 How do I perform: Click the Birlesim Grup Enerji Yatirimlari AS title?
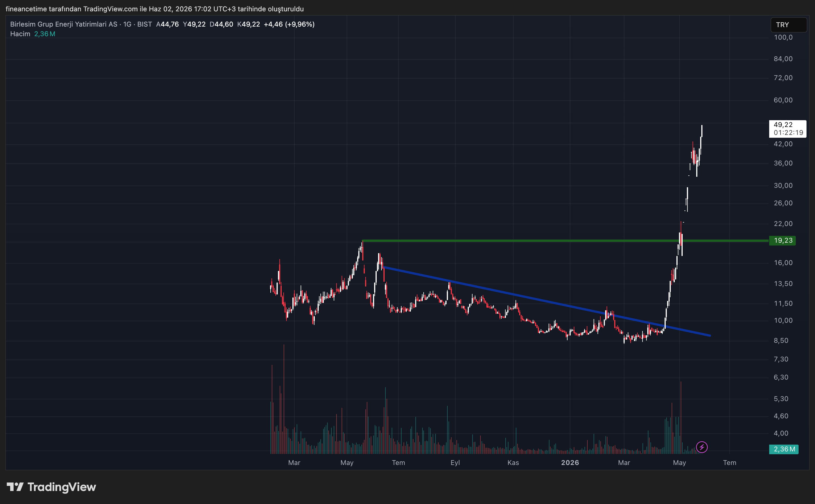click(64, 24)
